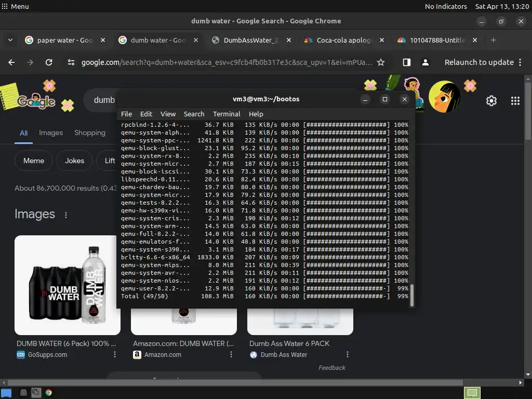Open the Google apps grid
Screen dimensions: 532x399
[515, 101]
